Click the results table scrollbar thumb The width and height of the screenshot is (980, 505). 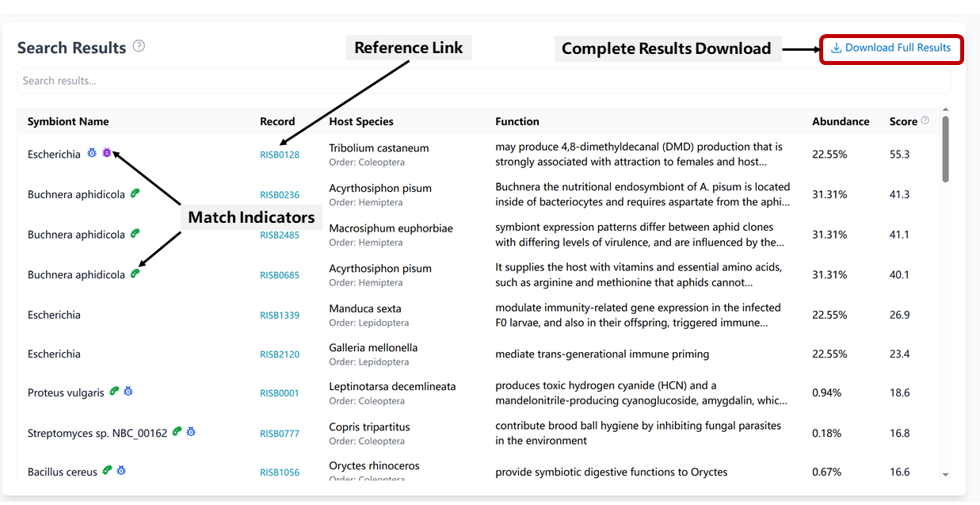tap(945, 149)
